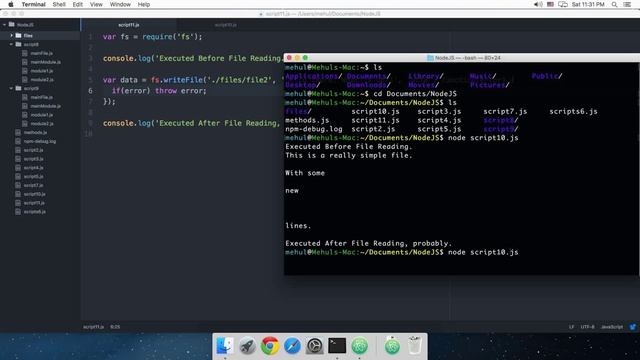Click the LF line ending selector
Screen dimensions: 640x360
pyautogui.click(x=571, y=327)
